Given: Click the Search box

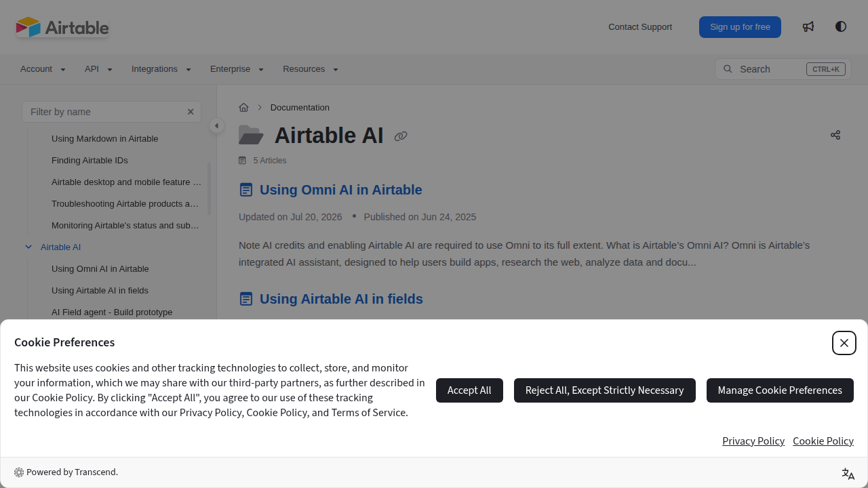Looking at the screenshot, I should point(783,69).
